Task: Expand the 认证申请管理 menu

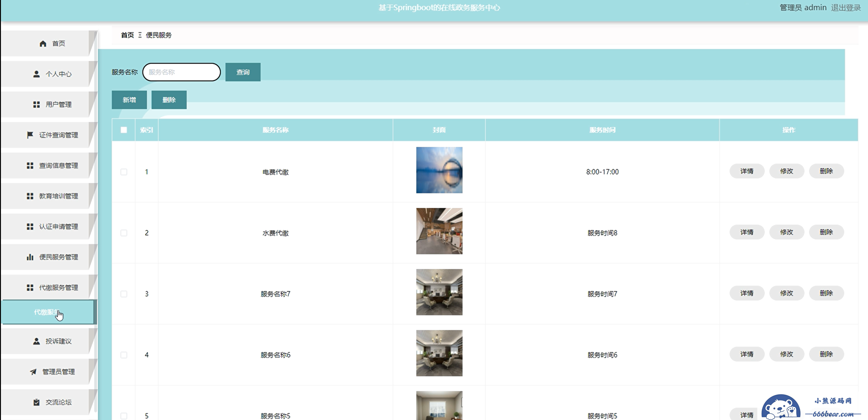Action: click(49, 227)
